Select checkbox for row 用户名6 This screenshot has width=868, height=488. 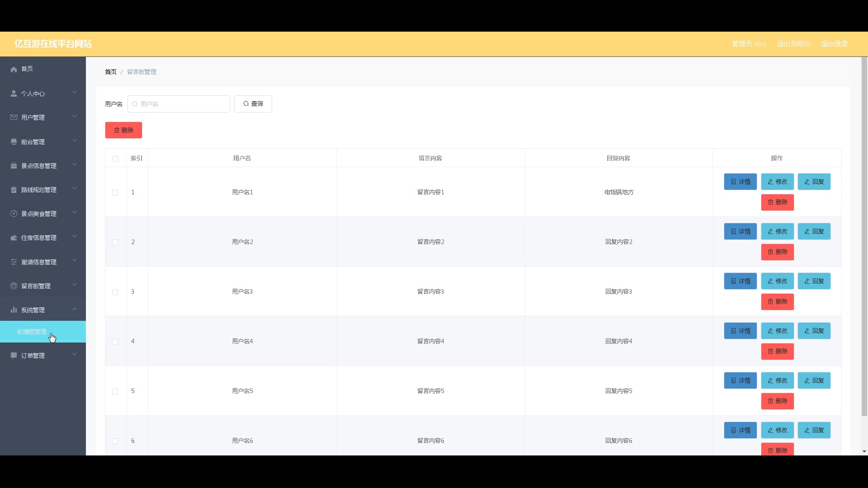pos(115,441)
